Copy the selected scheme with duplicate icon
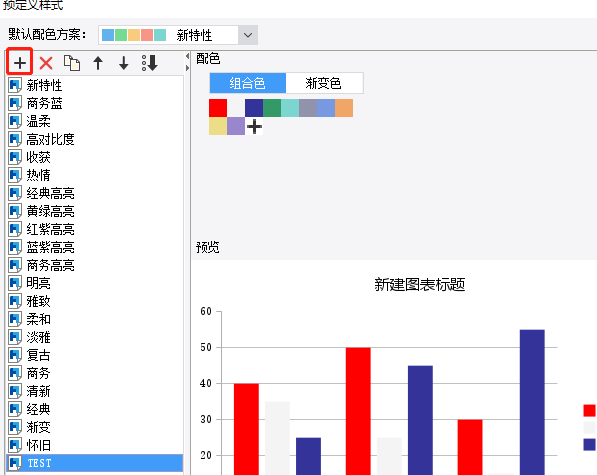This screenshot has height=475, width=597. 72,63
